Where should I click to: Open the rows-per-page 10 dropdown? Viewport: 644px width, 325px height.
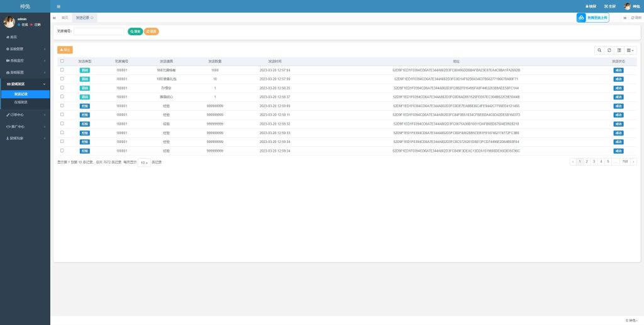pos(144,162)
